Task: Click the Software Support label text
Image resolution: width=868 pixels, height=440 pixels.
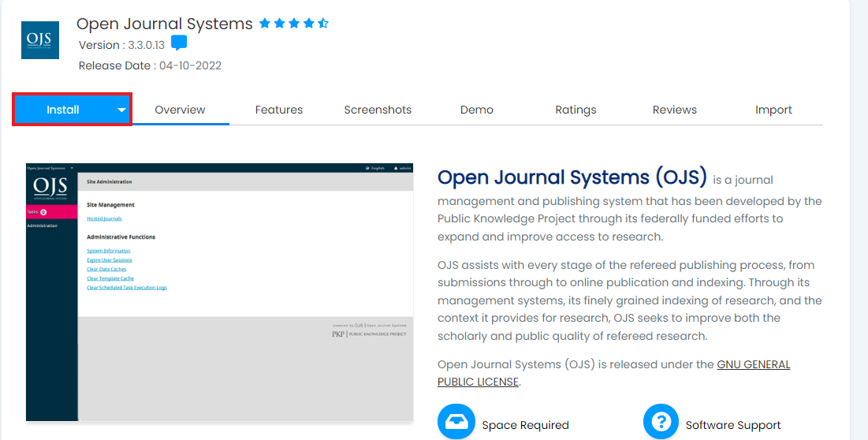Action: click(x=733, y=425)
